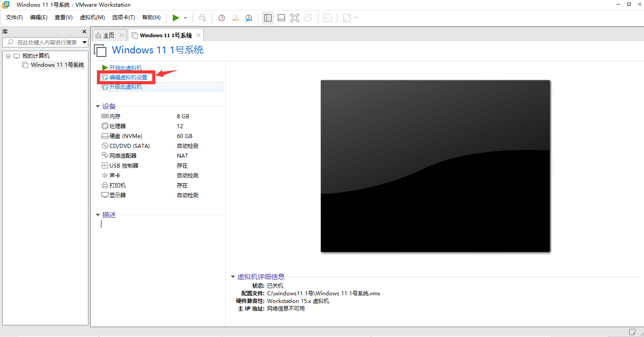This screenshot has height=337, width=644.
Task: Close the 库 library panel
Action: 84,32
